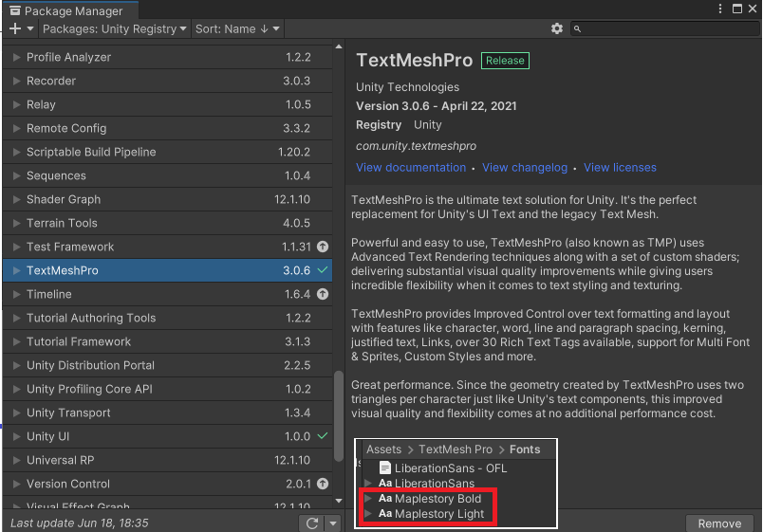763x532 pixels.
Task: Click in the package search field
Action: [x=664, y=28]
